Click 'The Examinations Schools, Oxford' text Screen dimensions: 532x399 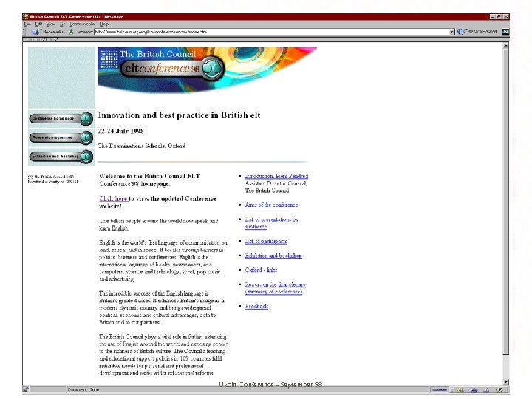142,146
